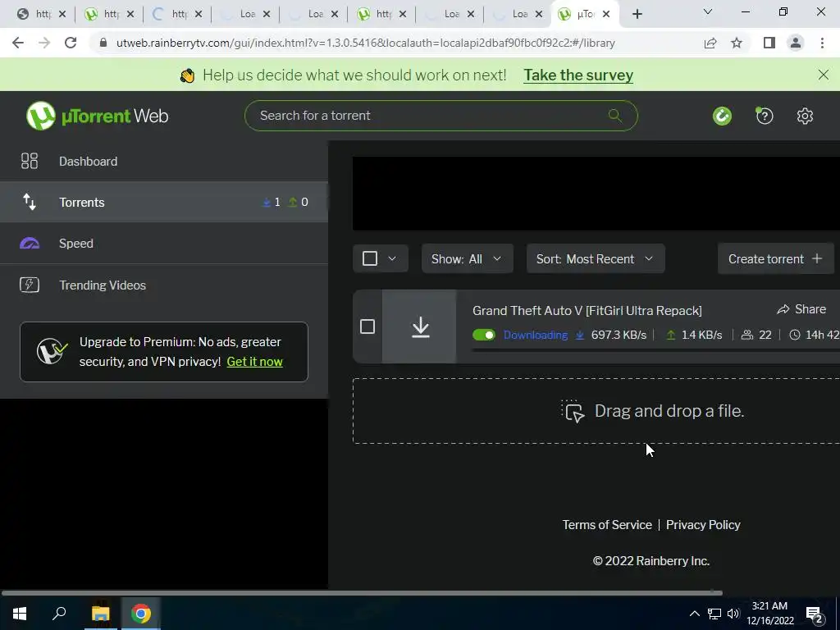Click the address bar URL
Screen dimensions: 840x630
pyautogui.click(x=365, y=43)
